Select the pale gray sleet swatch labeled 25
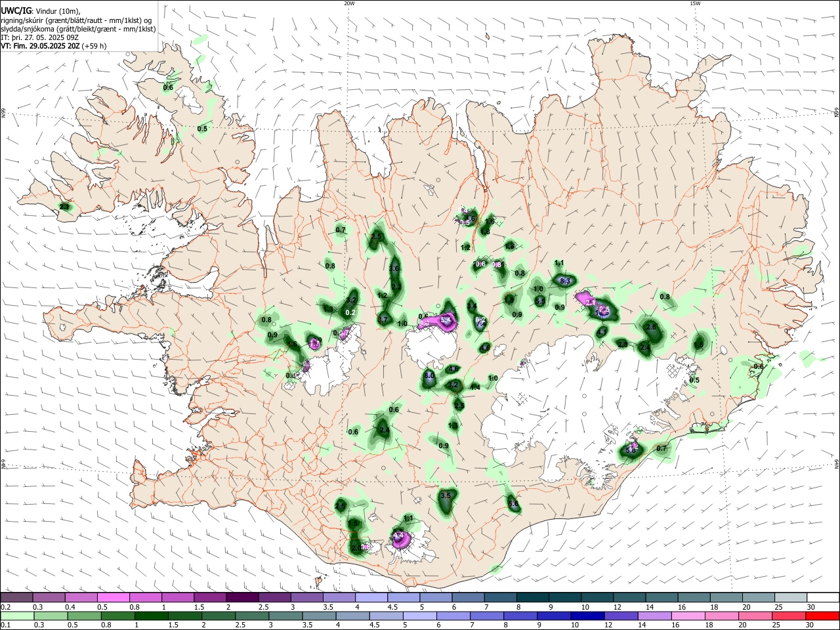 tap(791, 597)
